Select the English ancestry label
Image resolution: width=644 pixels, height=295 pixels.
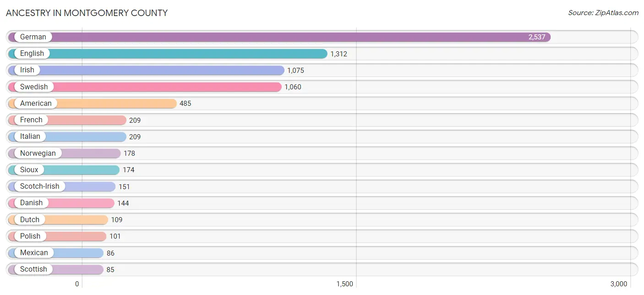32,54
